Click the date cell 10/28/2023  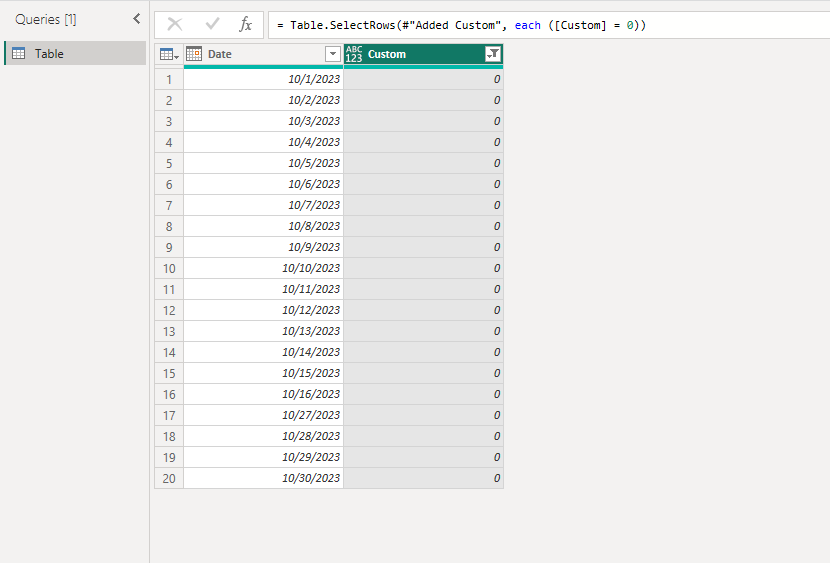[x=264, y=436]
